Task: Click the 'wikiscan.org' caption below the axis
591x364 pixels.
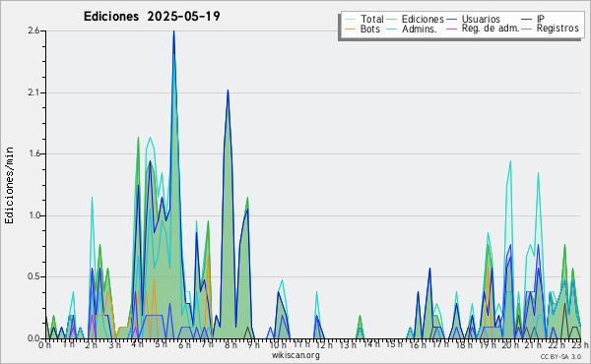Action: (x=295, y=355)
